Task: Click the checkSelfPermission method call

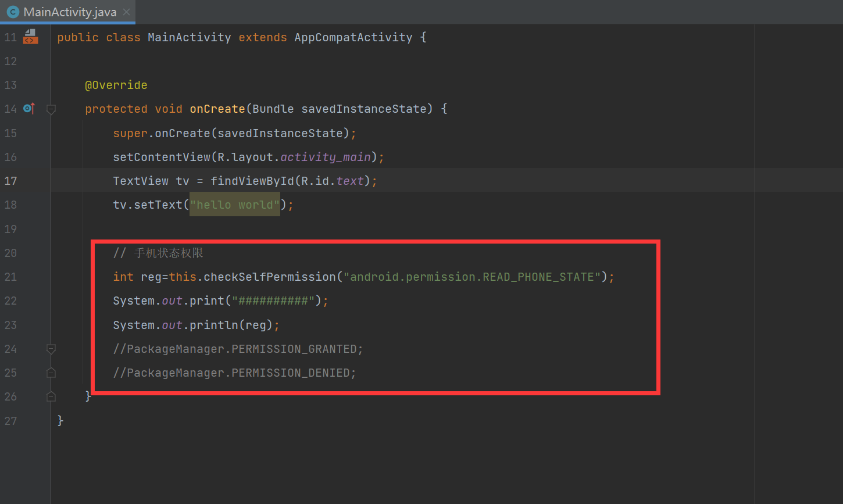Action: (x=270, y=277)
